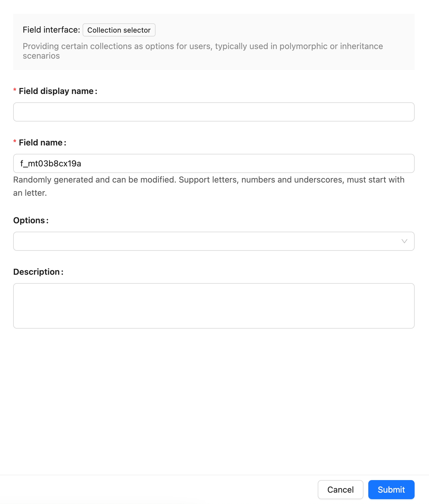Image resolution: width=429 pixels, height=504 pixels.
Task: Click the Field display name label
Action: [56, 91]
